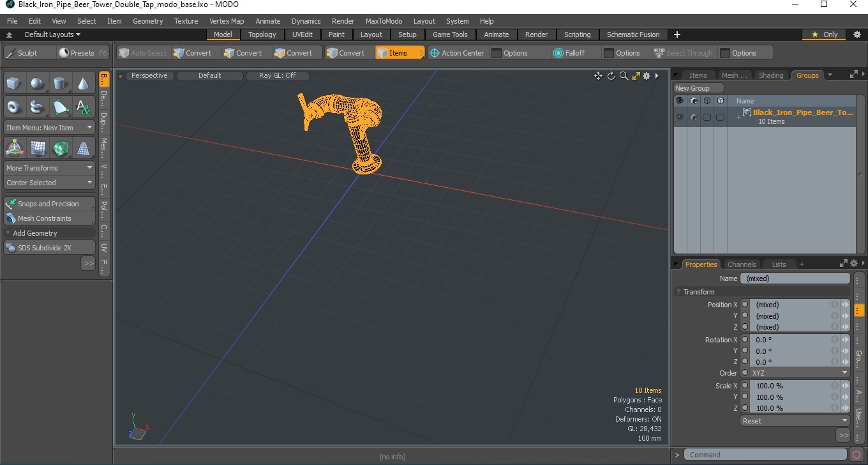
Task: Toggle second checkbox in Black_Iron_Pipe group row
Action: tap(720, 117)
